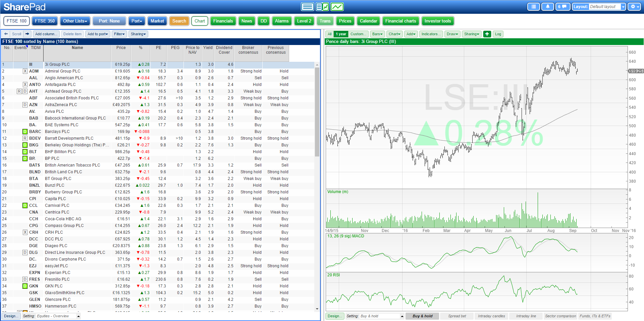Select the Diageo PLC row
Image resolution: width=644 pixels, height=321 pixels.
click(158, 246)
